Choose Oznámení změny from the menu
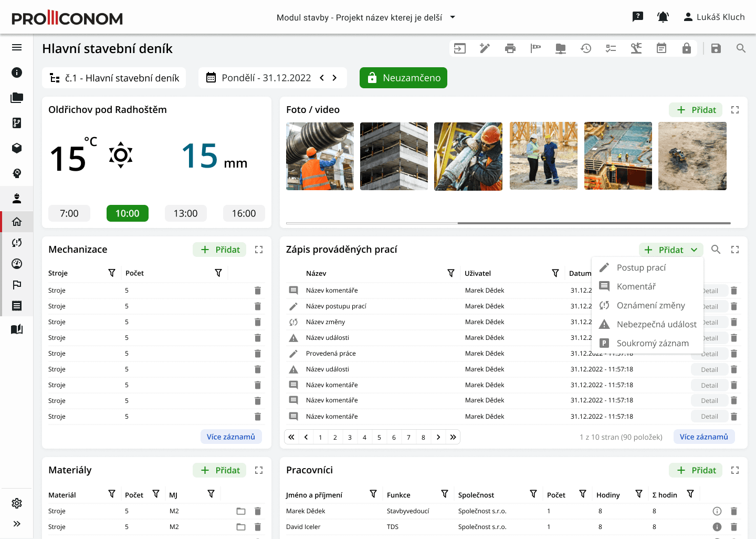Screen dimensions: 756x539 click(647, 305)
